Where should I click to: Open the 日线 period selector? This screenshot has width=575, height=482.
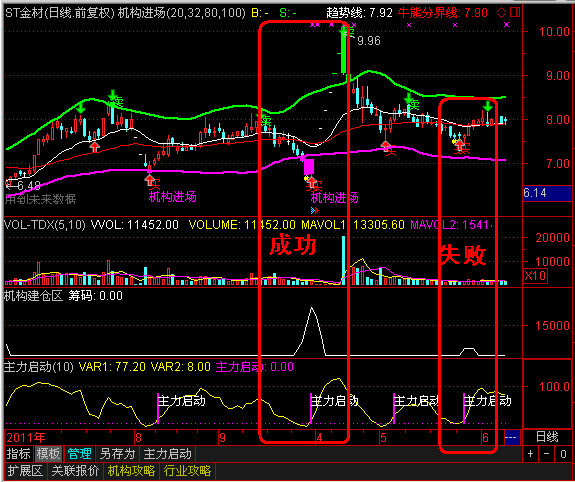[x=547, y=437]
